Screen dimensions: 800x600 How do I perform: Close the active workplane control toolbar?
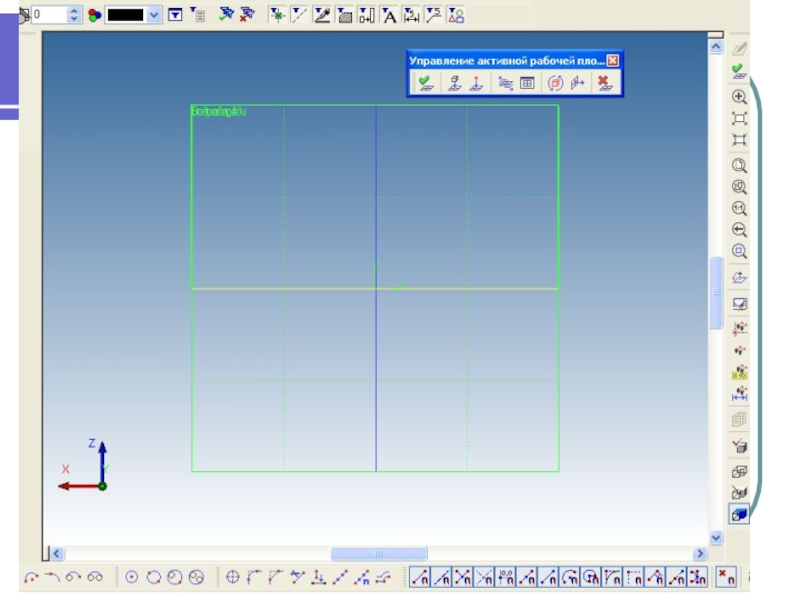[613, 60]
